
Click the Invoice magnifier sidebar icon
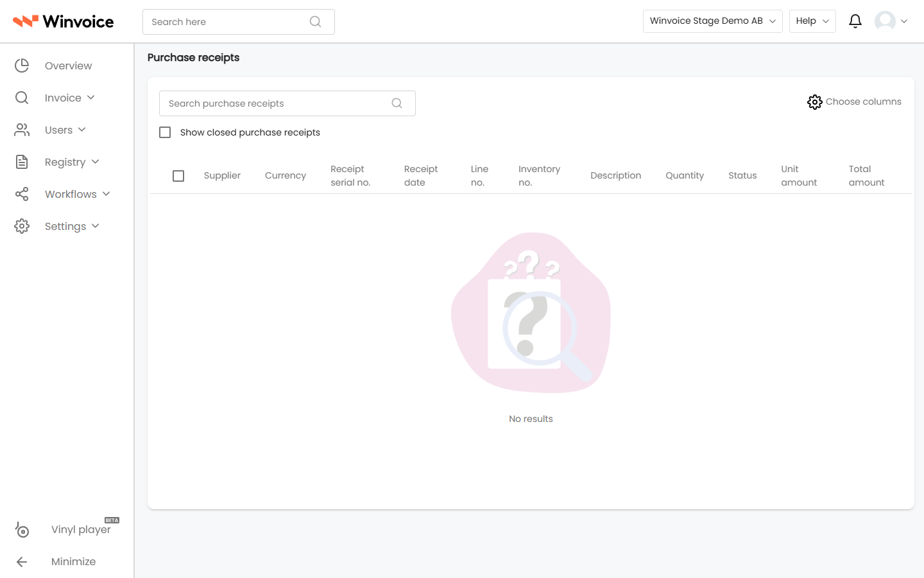point(22,98)
